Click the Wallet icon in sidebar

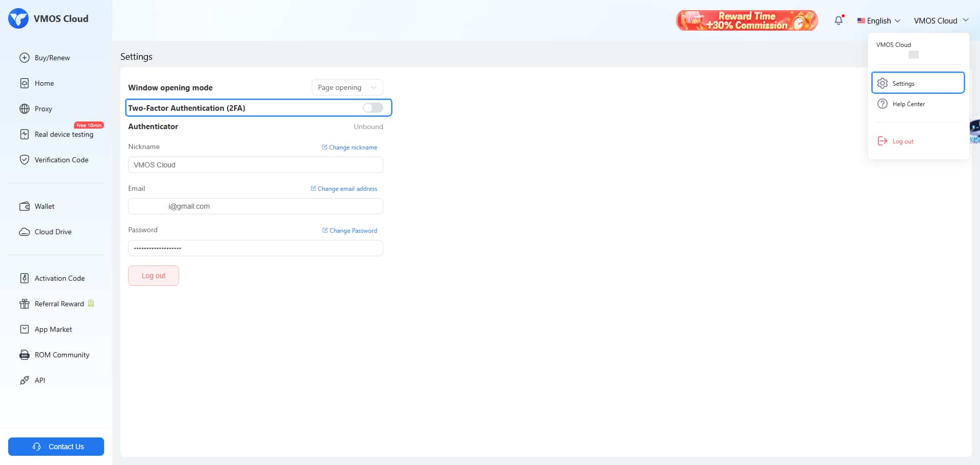click(x=24, y=206)
